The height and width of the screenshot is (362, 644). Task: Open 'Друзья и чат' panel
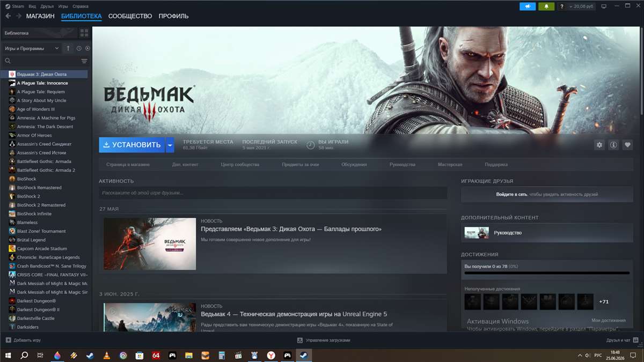tap(621, 340)
